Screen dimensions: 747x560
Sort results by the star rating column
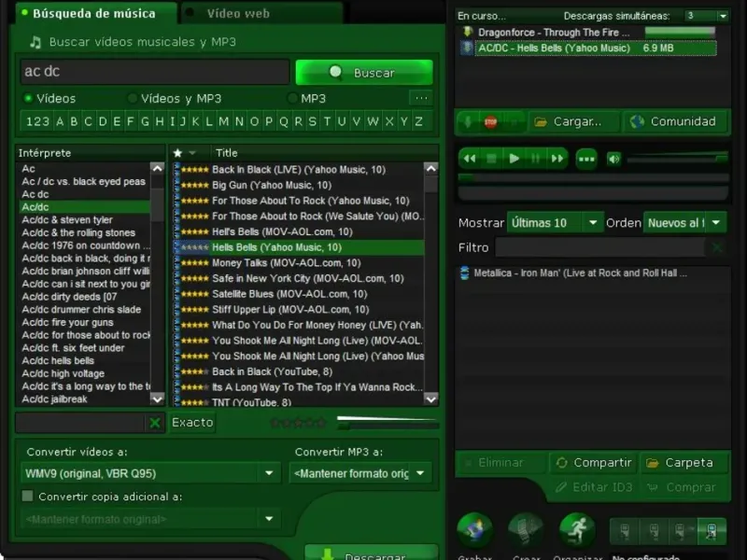pos(177,153)
